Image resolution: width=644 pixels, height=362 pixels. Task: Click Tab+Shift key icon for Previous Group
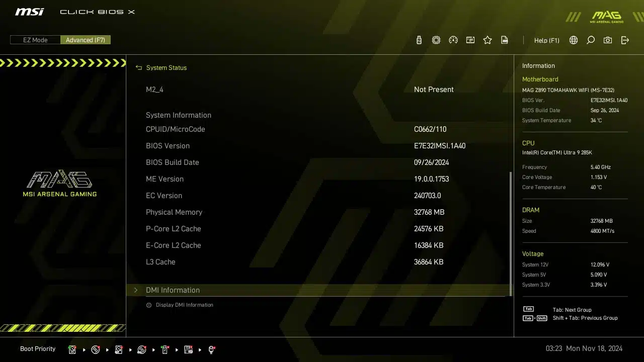535,318
